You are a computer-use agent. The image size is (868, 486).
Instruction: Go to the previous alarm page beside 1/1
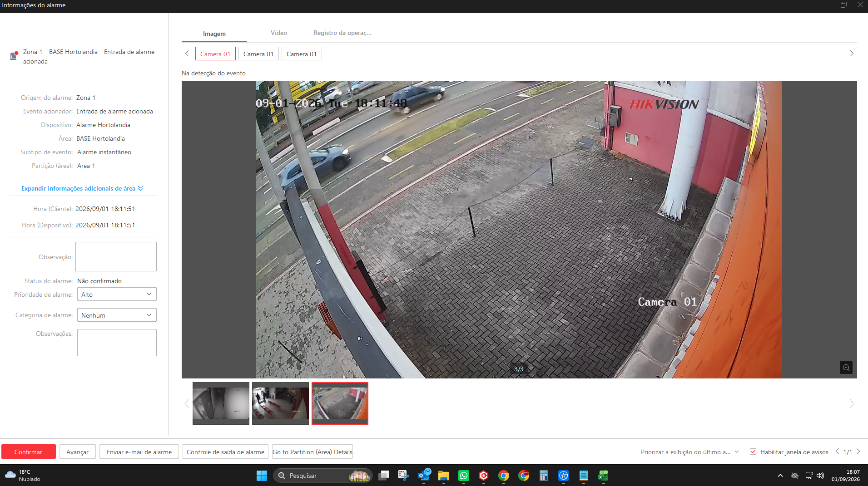click(x=837, y=452)
